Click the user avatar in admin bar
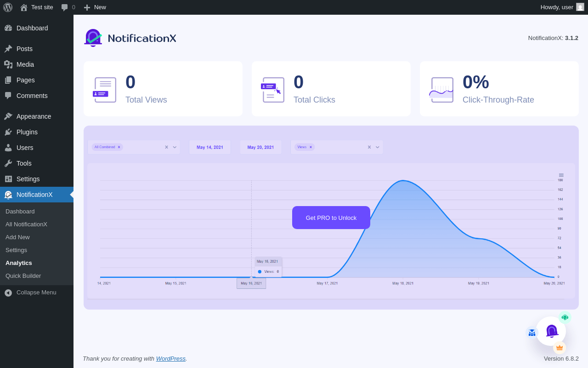588x368 pixels. point(580,7)
